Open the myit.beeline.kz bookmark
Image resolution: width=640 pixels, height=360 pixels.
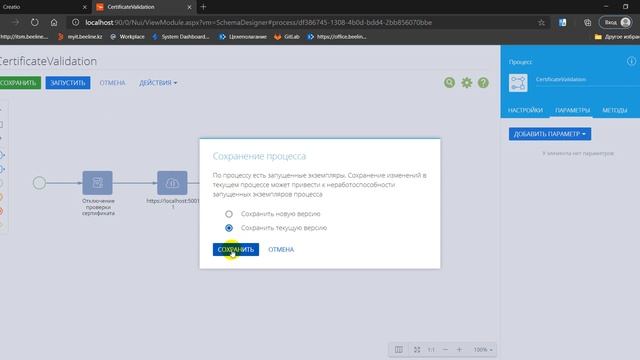coord(80,37)
